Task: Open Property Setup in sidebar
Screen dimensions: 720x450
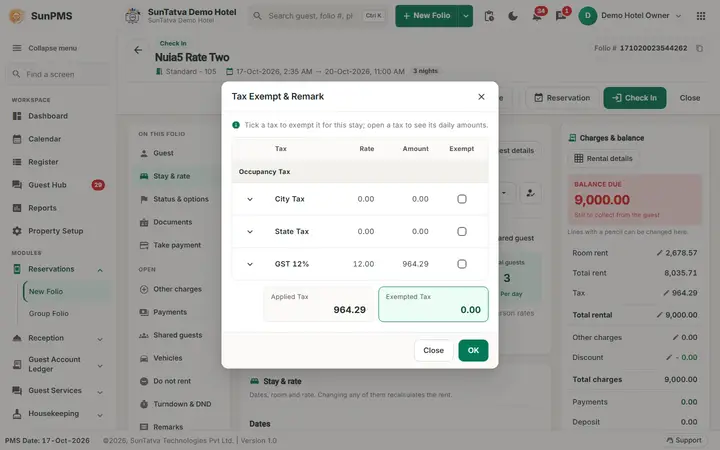Action: pos(56,231)
